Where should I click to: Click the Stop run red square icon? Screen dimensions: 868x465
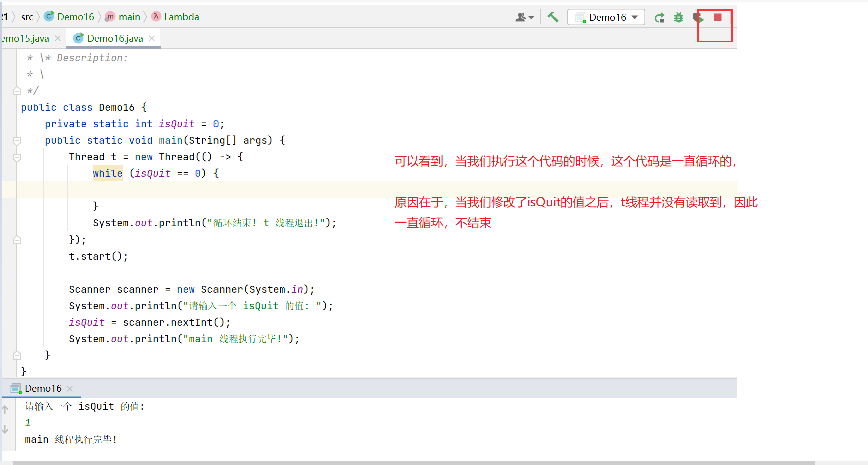[x=718, y=17]
